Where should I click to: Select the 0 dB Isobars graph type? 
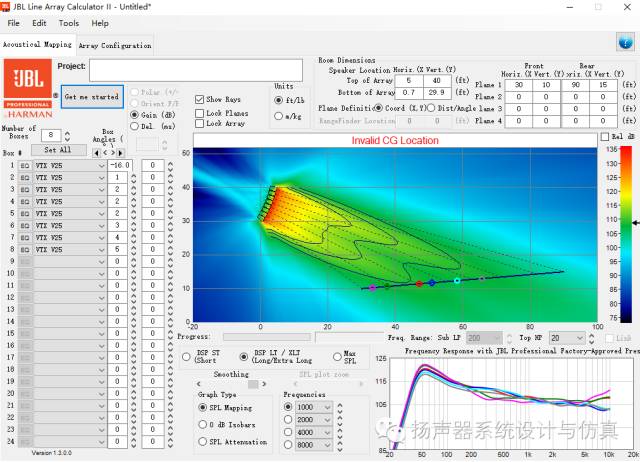[x=203, y=425]
